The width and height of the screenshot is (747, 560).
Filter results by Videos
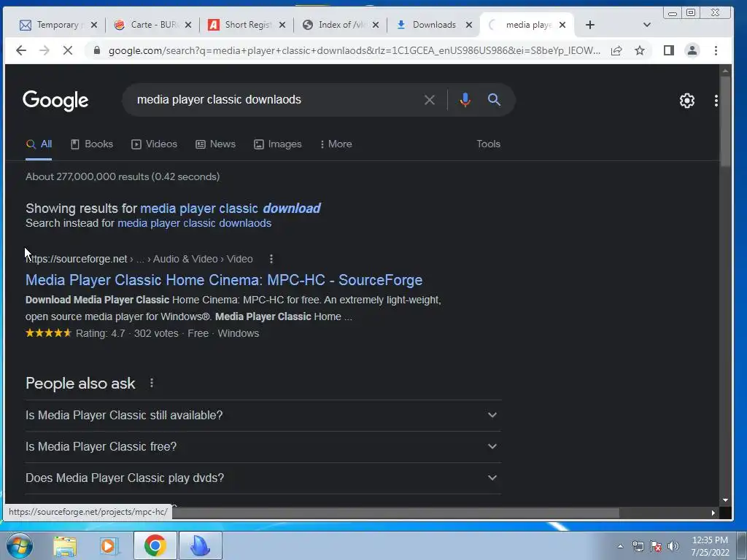point(155,144)
